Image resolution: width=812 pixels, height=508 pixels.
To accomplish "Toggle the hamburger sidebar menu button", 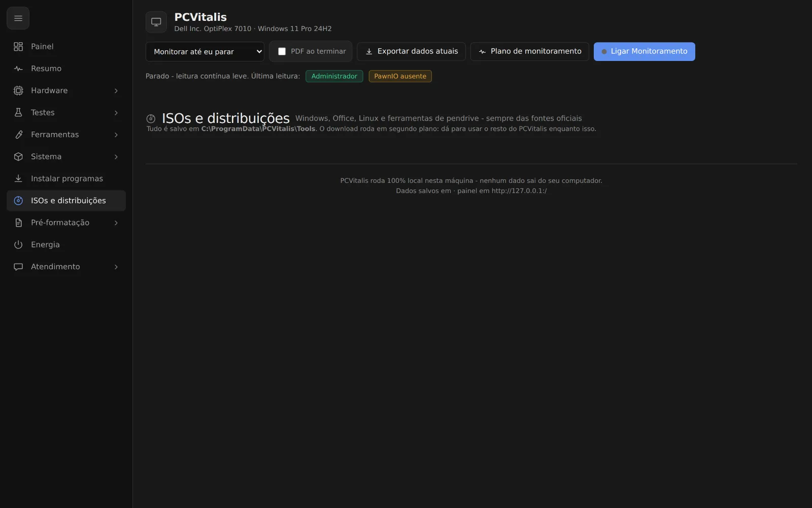I will [x=18, y=18].
